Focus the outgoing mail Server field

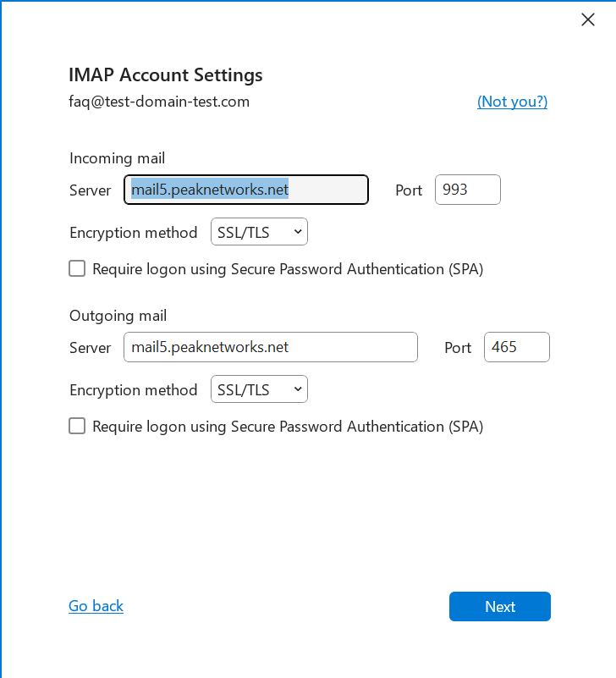click(270, 347)
